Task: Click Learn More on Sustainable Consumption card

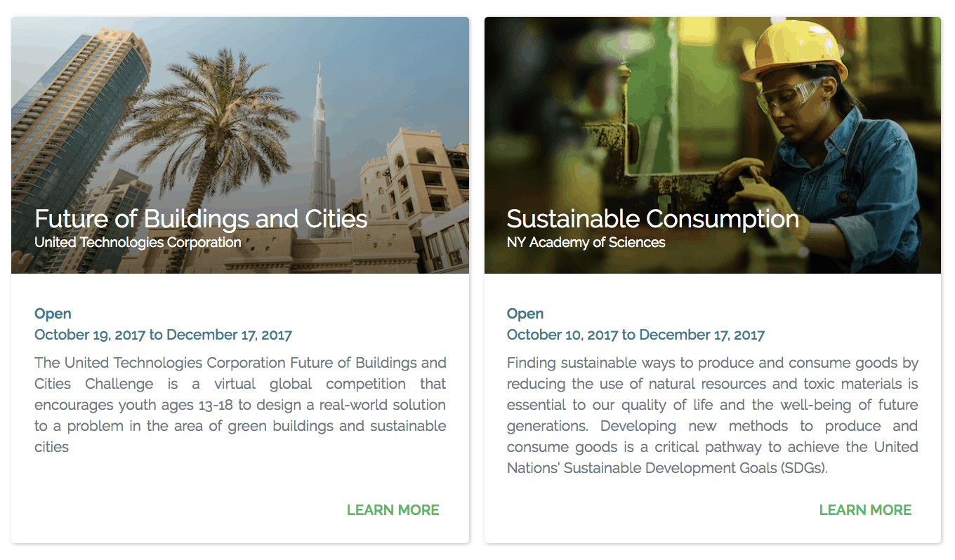Action: pos(865,510)
